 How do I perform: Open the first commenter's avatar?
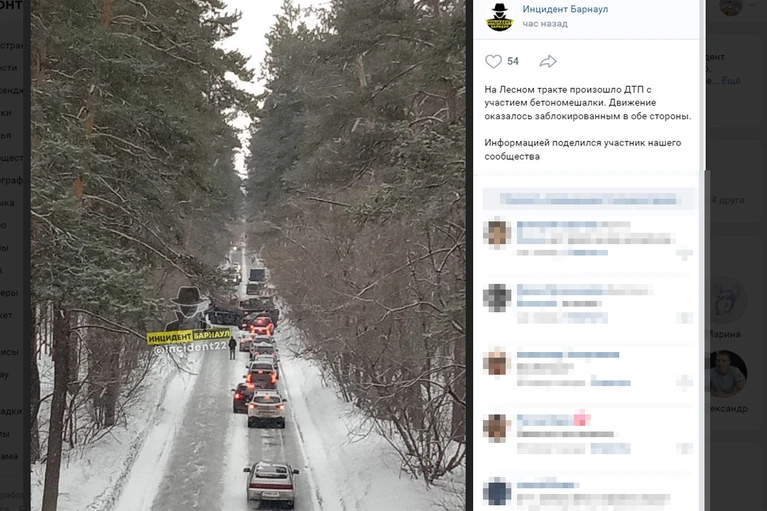pos(497,233)
